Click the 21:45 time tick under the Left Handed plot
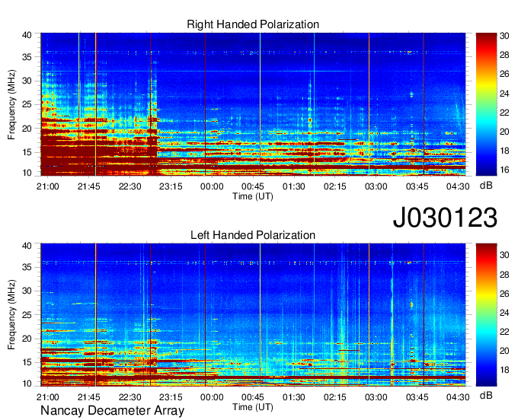This screenshot has width=518, height=420. [89, 397]
